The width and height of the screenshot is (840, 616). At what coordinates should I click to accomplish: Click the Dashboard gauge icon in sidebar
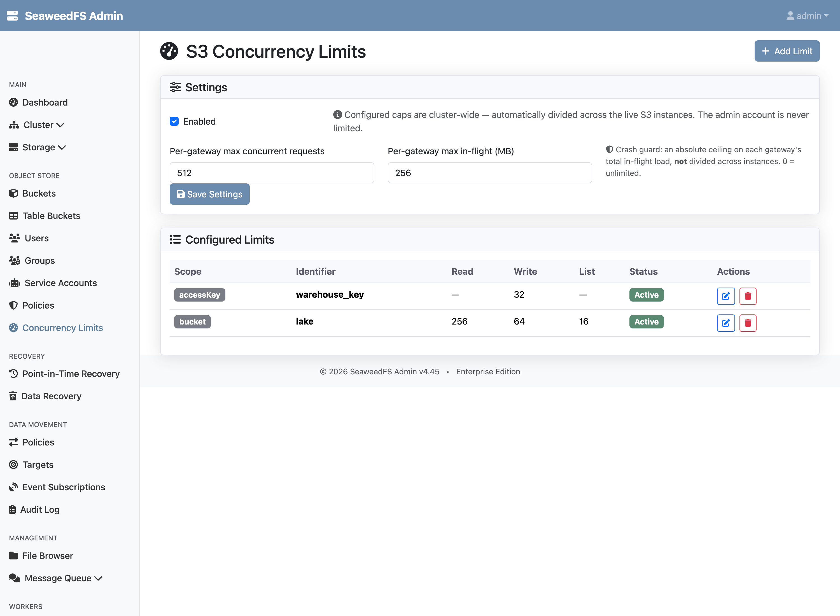13,102
